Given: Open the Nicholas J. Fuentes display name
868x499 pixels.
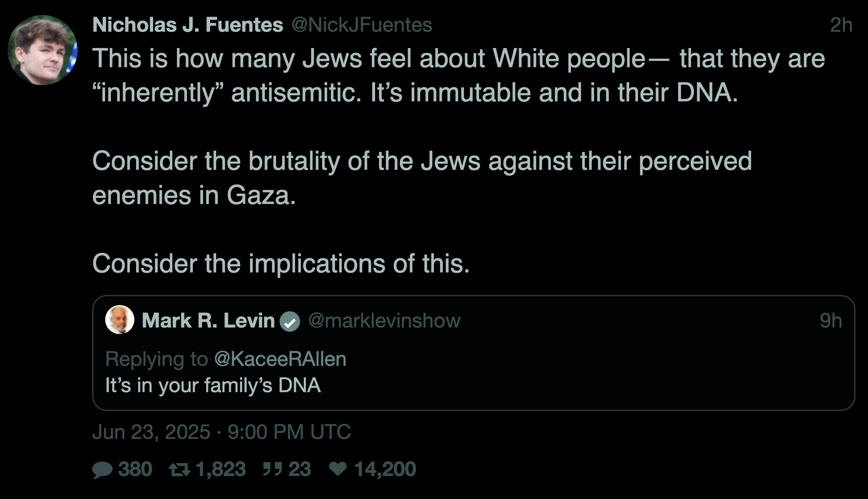Looking at the screenshot, I should pyautogui.click(x=188, y=25).
